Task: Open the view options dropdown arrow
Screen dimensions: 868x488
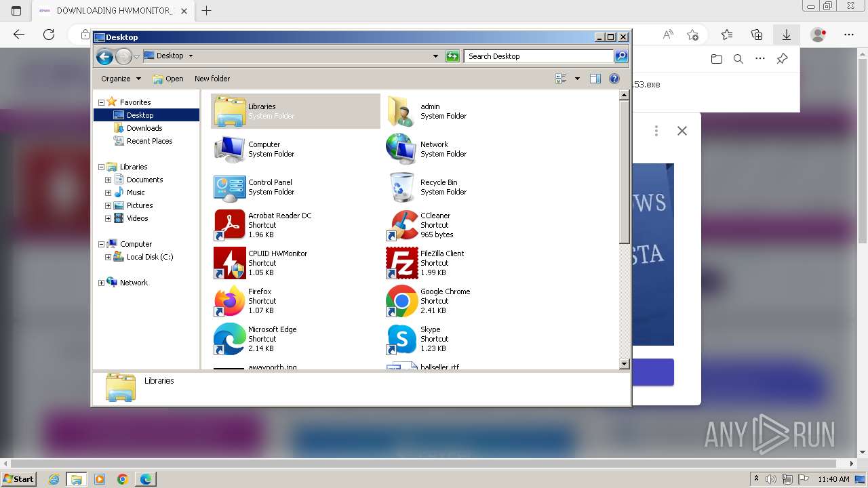Action: pyautogui.click(x=577, y=79)
